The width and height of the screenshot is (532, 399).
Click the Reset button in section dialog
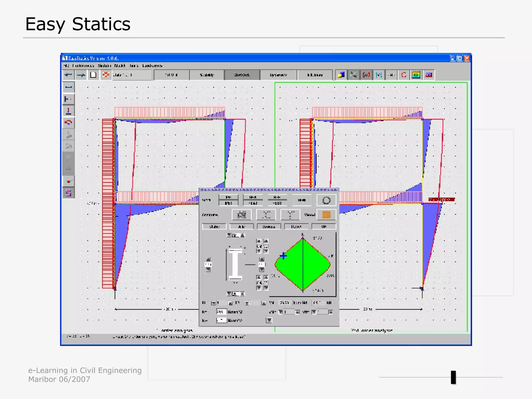(x=296, y=227)
